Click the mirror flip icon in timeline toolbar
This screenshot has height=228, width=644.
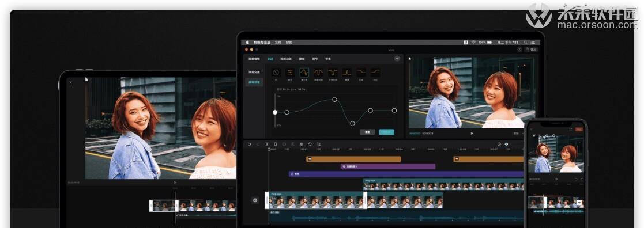click(x=301, y=145)
